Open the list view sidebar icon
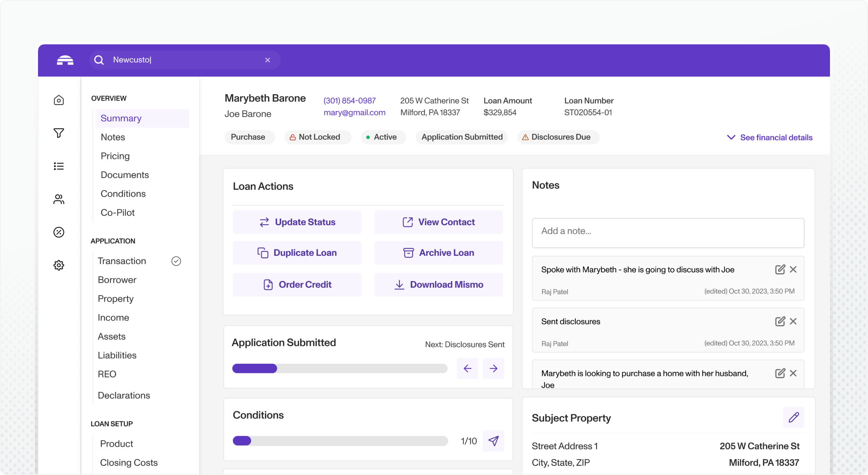Screen dimensions: 868x475 pos(59,166)
